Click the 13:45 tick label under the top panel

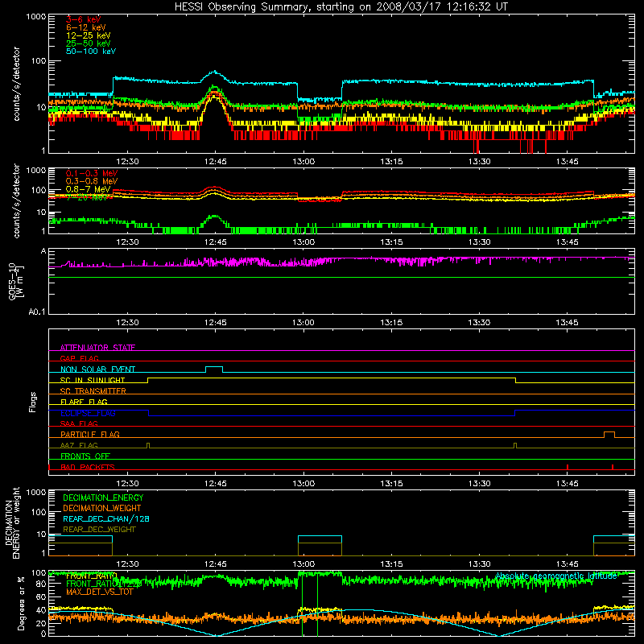click(x=568, y=162)
